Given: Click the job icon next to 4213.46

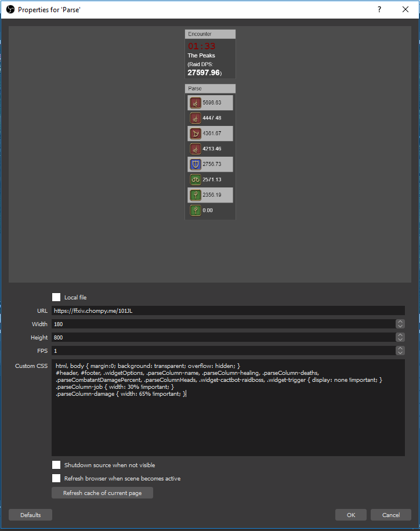Looking at the screenshot, I should 195,149.
